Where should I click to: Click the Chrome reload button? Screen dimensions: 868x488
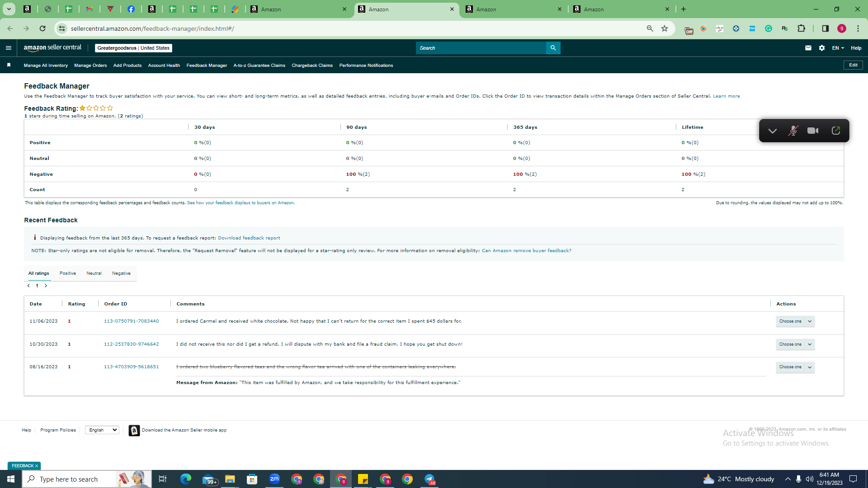[42, 28]
